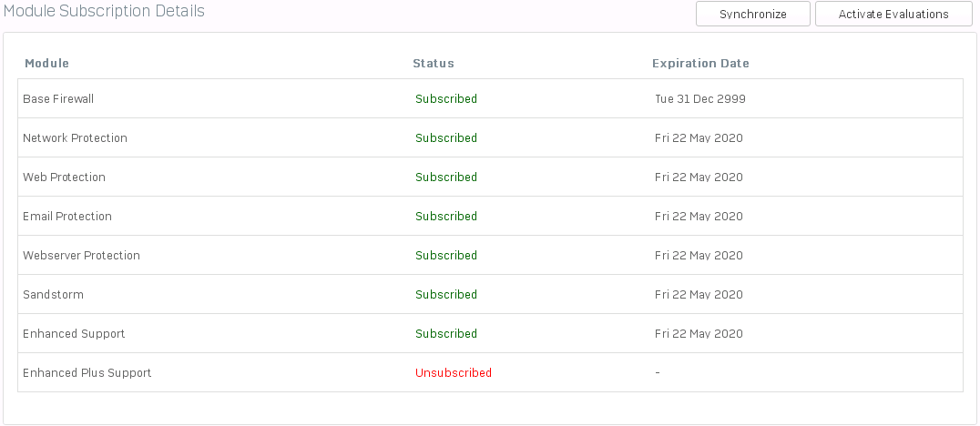Click the Module column header

pyautogui.click(x=46, y=63)
